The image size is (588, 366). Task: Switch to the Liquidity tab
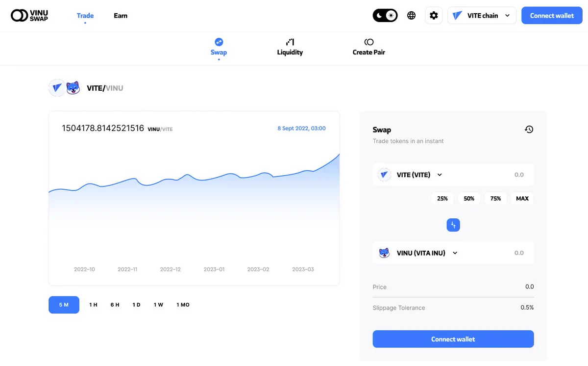pos(290,47)
